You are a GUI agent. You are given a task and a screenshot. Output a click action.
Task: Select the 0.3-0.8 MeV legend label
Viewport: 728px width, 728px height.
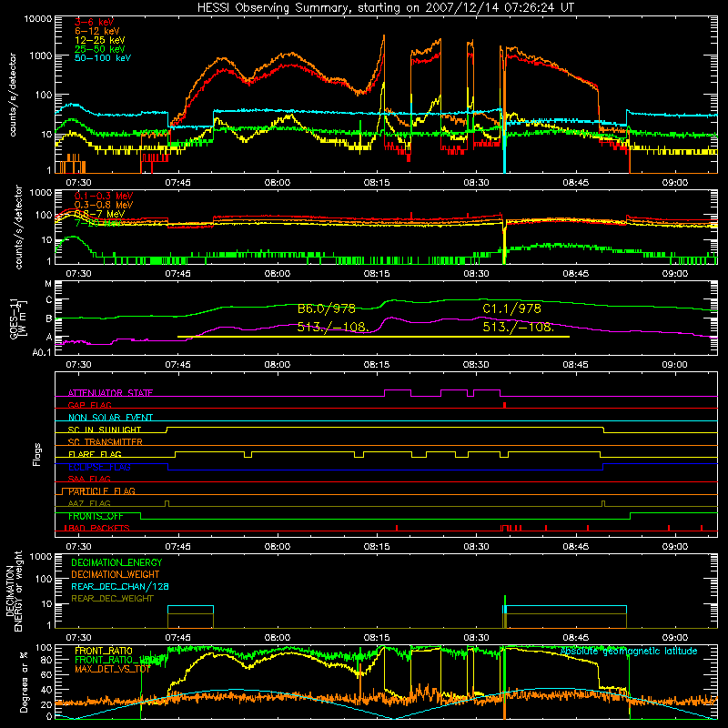pyautogui.click(x=104, y=205)
